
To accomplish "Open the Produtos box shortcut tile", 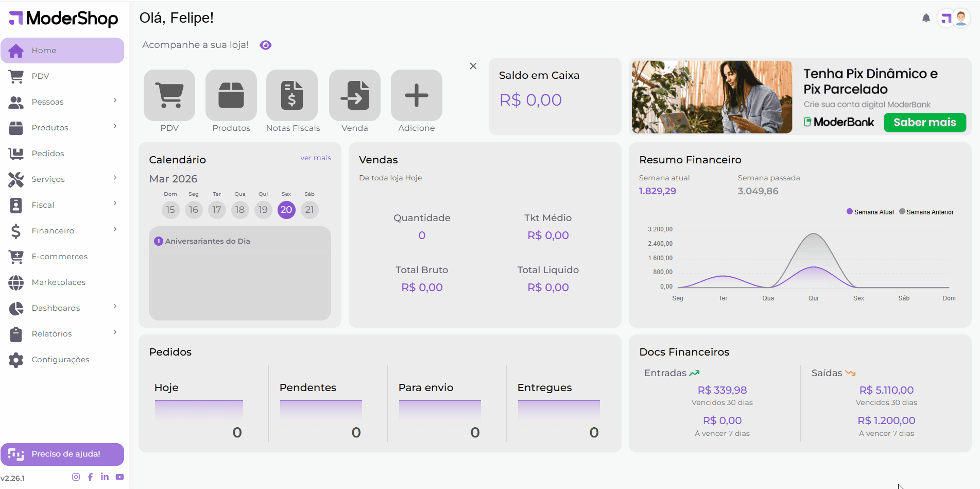I will coord(231,95).
